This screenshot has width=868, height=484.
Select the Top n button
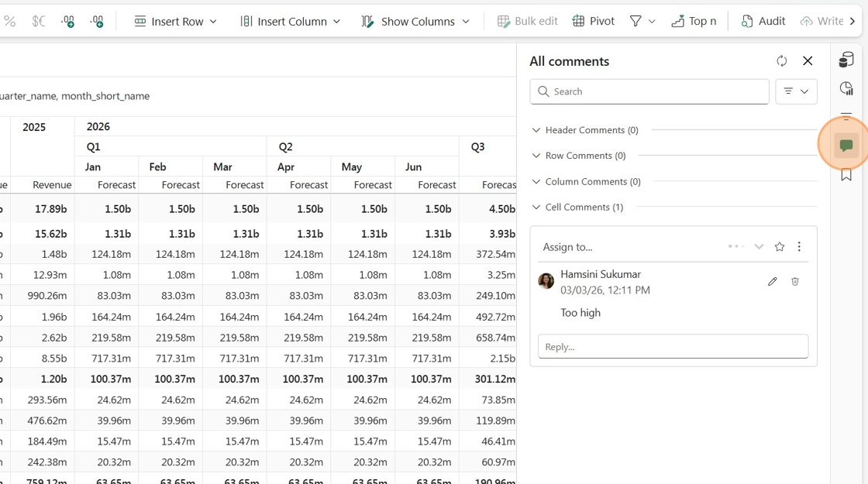[x=694, y=21]
